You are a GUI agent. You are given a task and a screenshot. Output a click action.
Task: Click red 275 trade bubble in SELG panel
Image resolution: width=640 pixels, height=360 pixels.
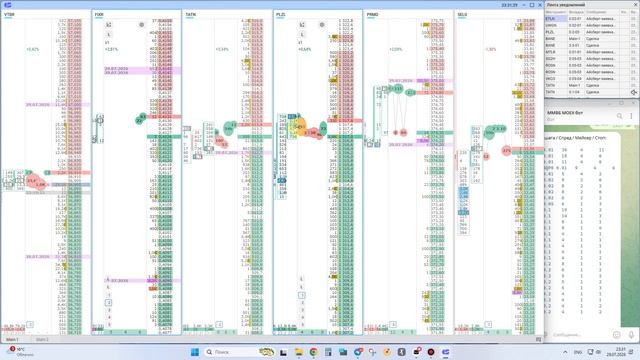[507, 151]
